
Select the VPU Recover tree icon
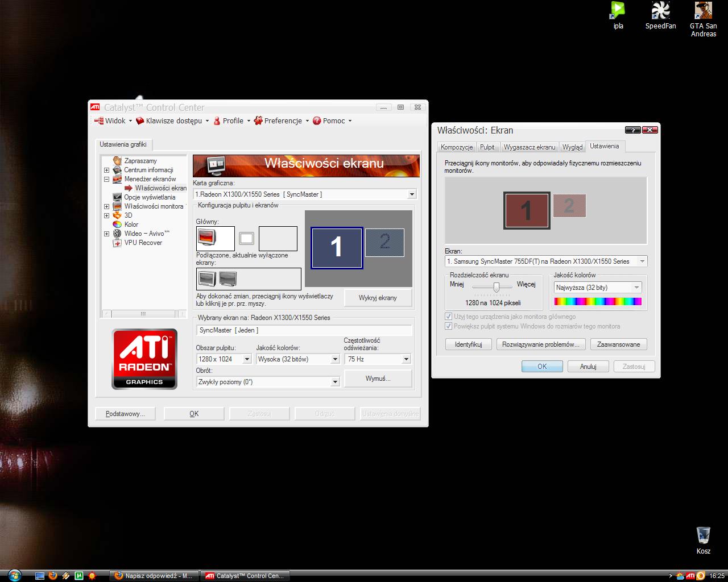(x=117, y=243)
